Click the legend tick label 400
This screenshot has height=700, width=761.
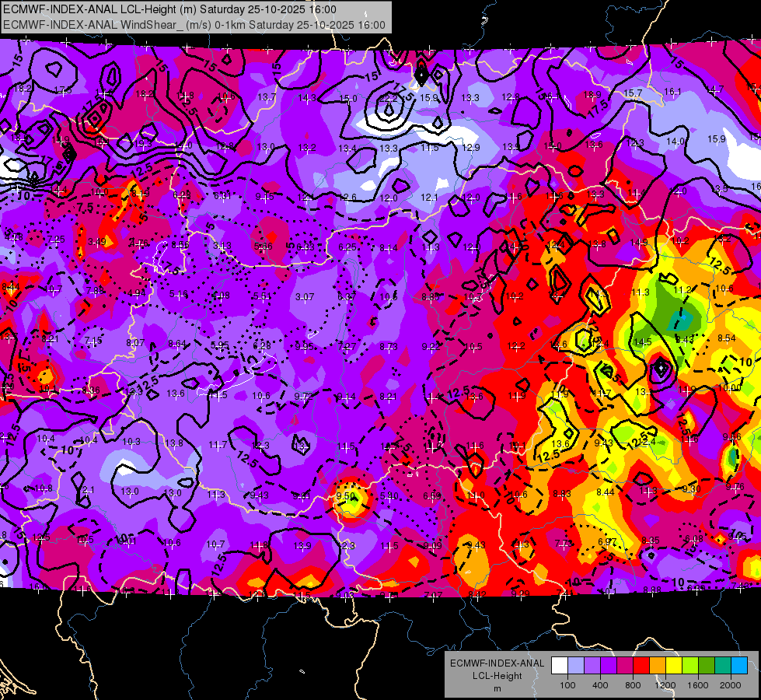600,685
